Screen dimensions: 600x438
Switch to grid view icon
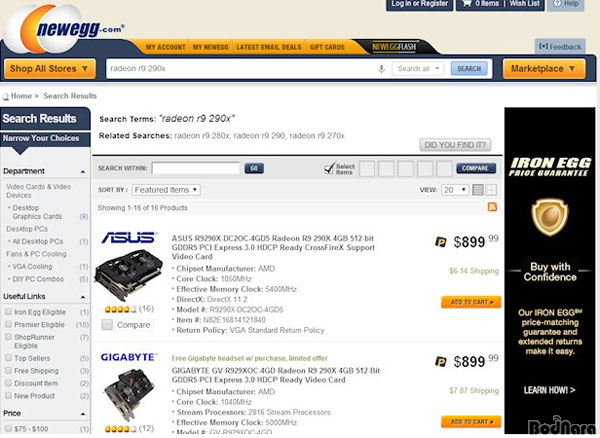(x=491, y=190)
